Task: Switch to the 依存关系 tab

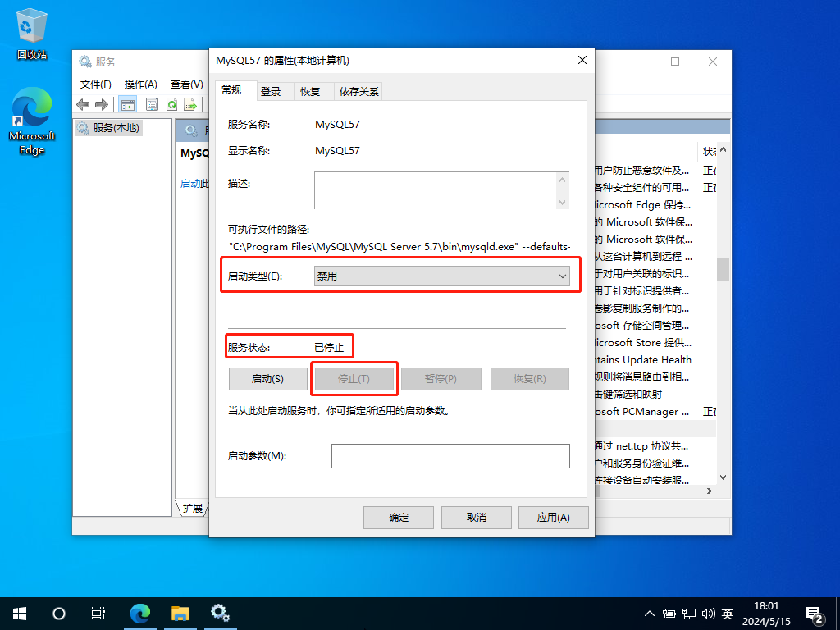Action: [x=359, y=92]
